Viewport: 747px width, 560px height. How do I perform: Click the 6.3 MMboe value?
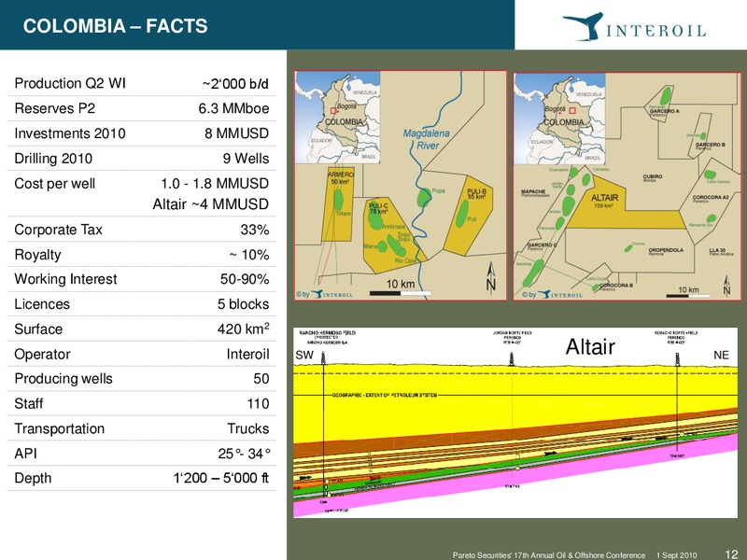(234, 108)
